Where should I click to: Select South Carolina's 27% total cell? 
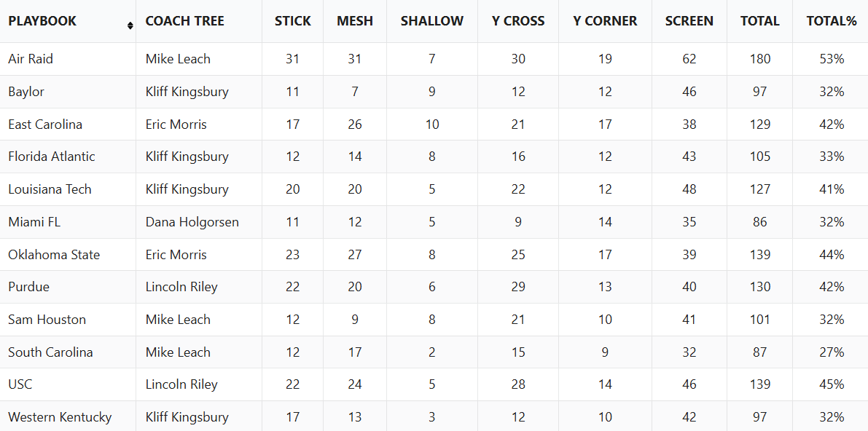click(x=832, y=352)
